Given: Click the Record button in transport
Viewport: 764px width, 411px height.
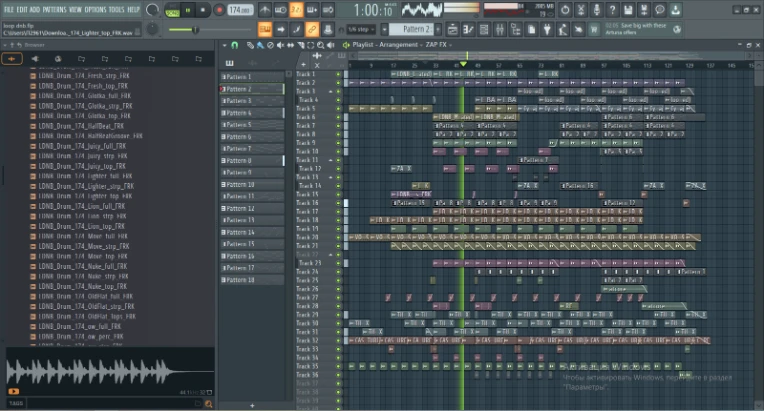Looking at the screenshot, I should click(x=218, y=9).
